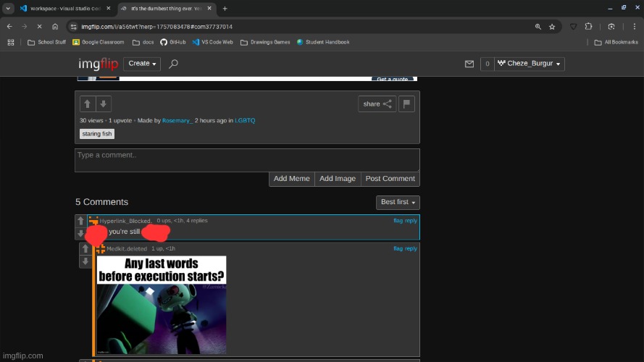The width and height of the screenshot is (644, 362).
Task: Open the screenshot tool icon in the browser toolbar
Action: (611, 27)
